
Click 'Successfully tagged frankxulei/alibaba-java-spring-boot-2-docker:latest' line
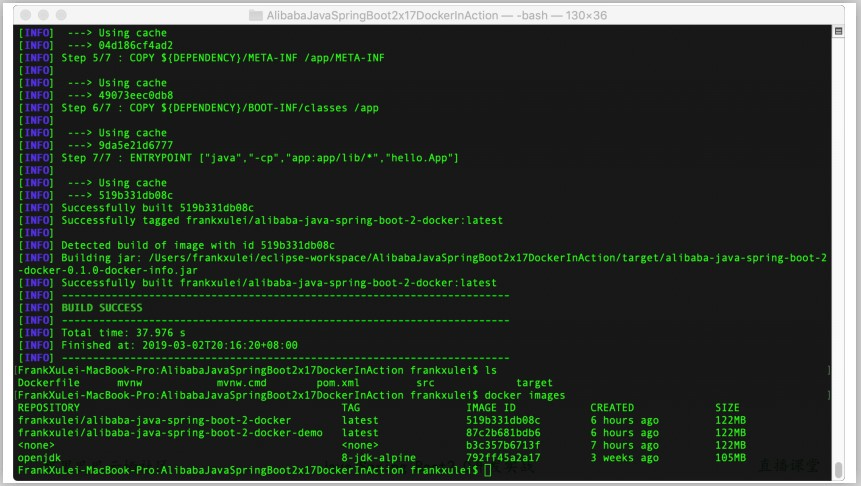tap(282, 220)
